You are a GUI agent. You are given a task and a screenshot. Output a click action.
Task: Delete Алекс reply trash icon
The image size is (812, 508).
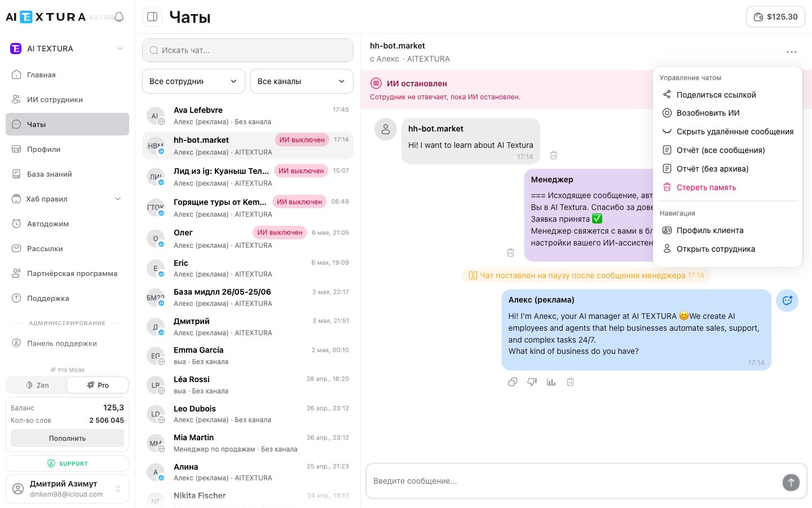click(x=570, y=382)
